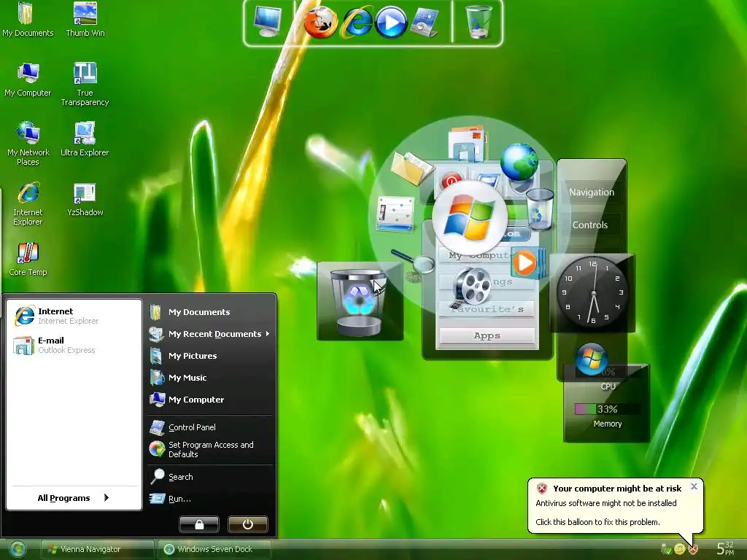Click the lock button in Start menu
Screen dimensions: 747x560
point(199,524)
